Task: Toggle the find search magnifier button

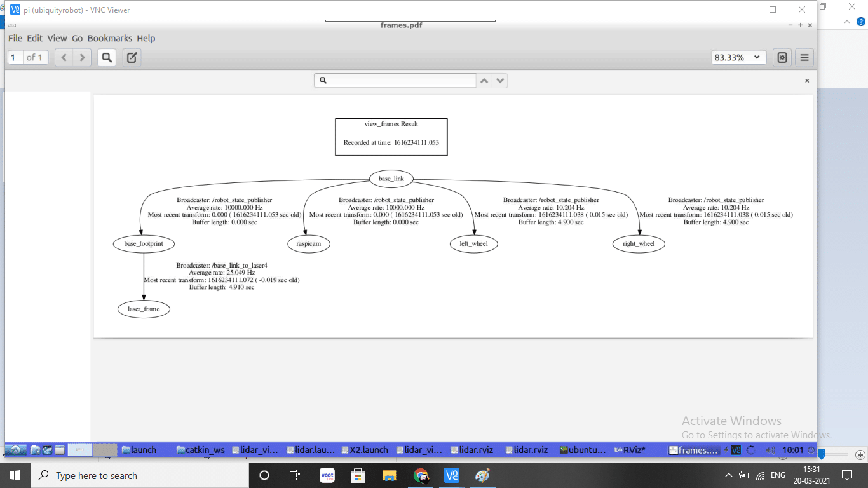Action: [107, 58]
